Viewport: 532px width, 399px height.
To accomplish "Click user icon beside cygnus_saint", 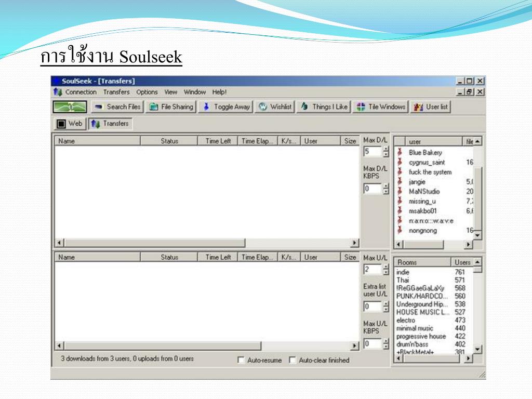I will [400, 162].
